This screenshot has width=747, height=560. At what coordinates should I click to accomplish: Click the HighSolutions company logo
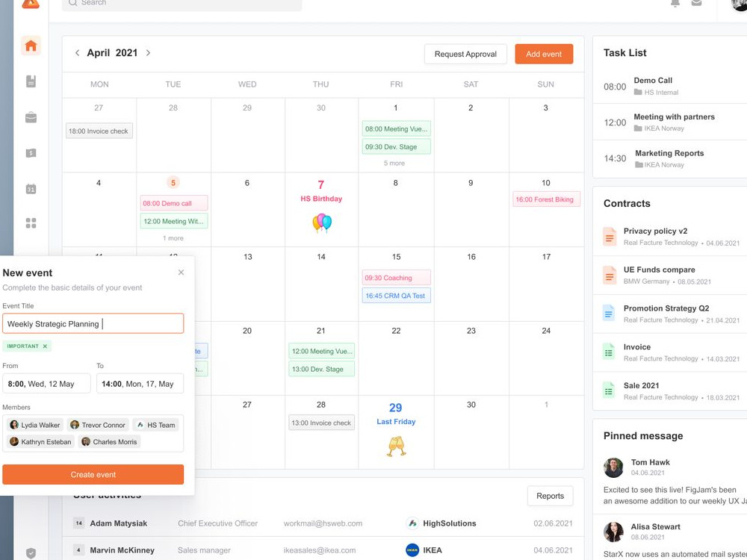412,523
